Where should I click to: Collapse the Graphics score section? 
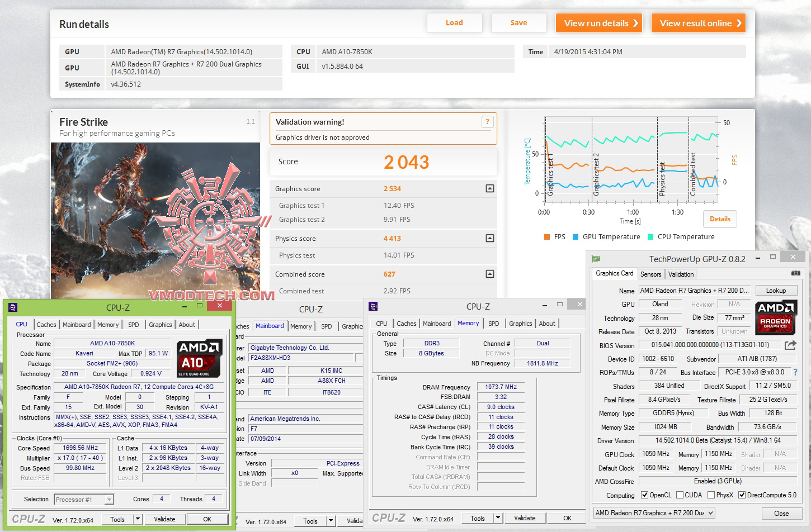click(x=490, y=188)
